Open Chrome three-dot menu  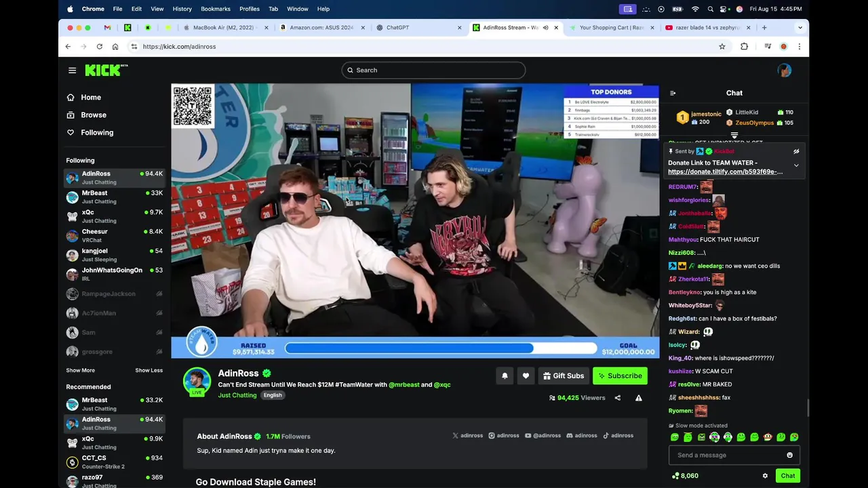pos(799,47)
